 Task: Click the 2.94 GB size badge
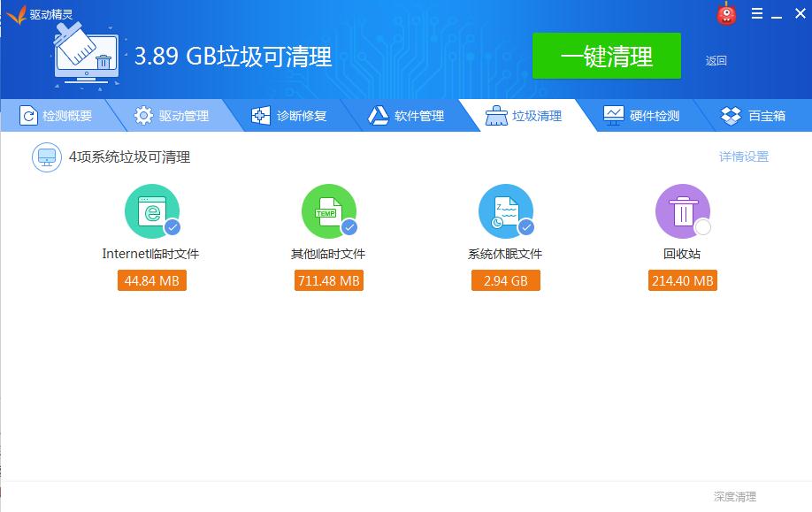tap(505, 280)
